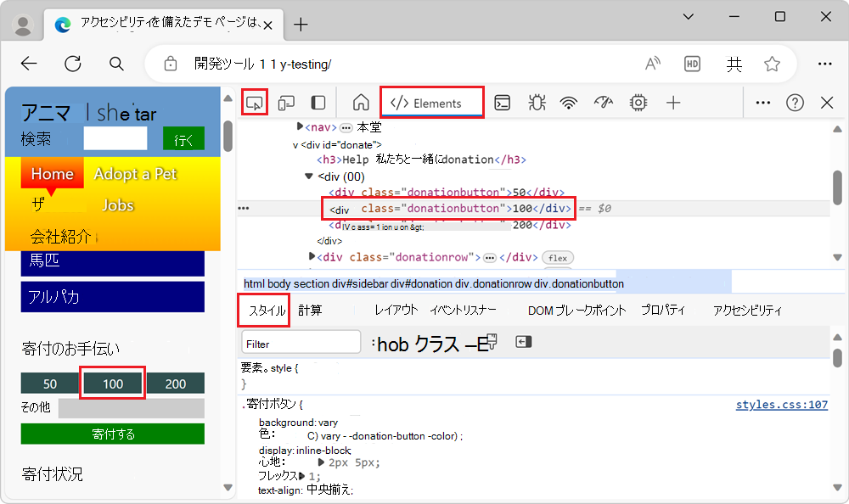This screenshot has height=504, width=849.
Task: Open the Console drawer
Action: [x=502, y=102]
